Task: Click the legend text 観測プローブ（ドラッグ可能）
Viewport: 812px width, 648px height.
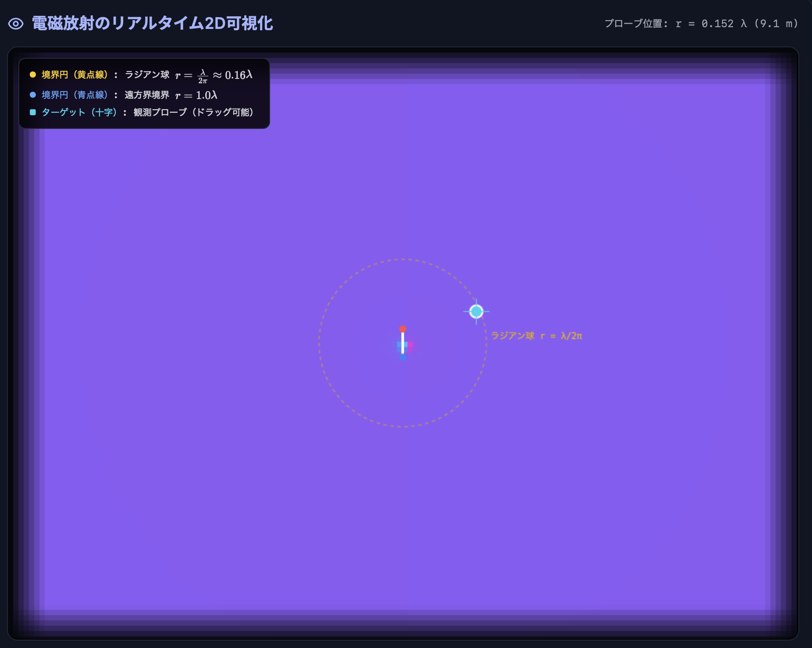Action: [x=193, y=112]
